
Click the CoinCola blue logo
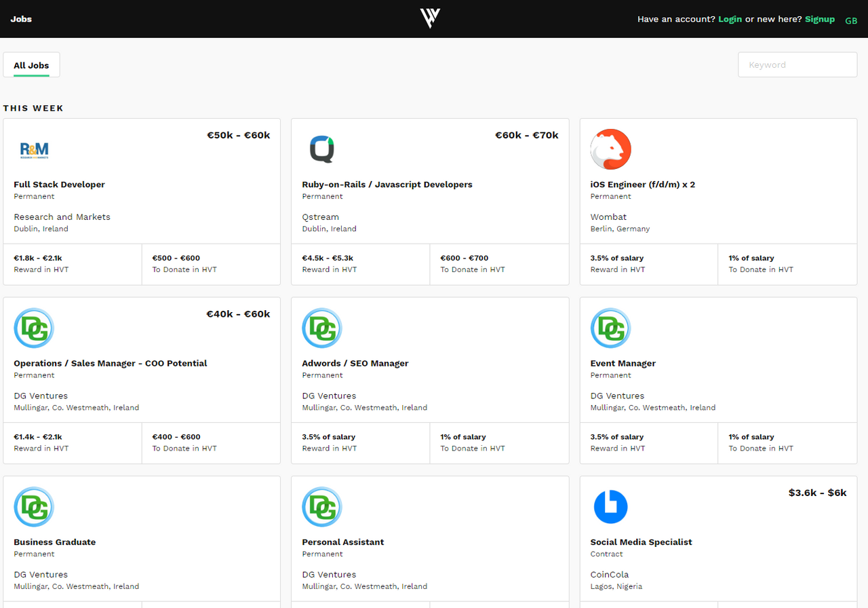click(610, 507)
